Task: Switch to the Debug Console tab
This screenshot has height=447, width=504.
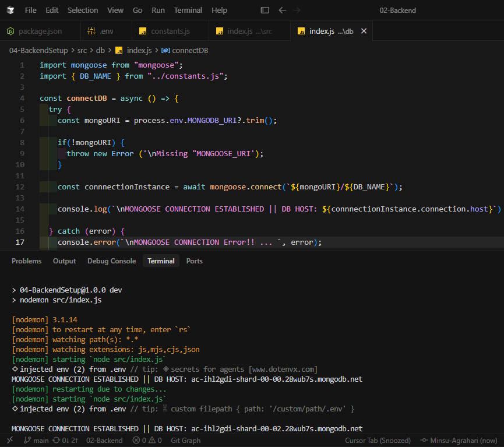Action: pos(111,261)
